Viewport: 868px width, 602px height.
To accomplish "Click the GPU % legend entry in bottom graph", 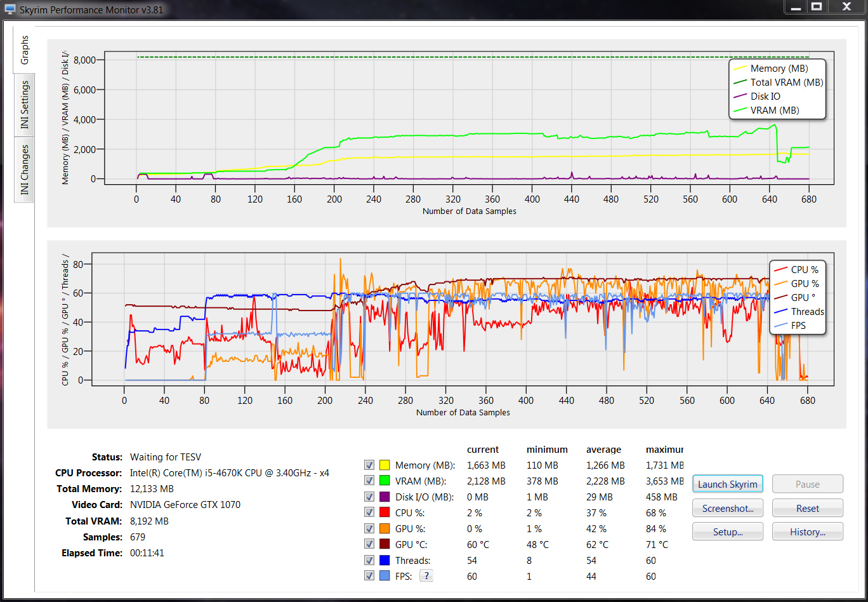I will (x=796, y=284).
